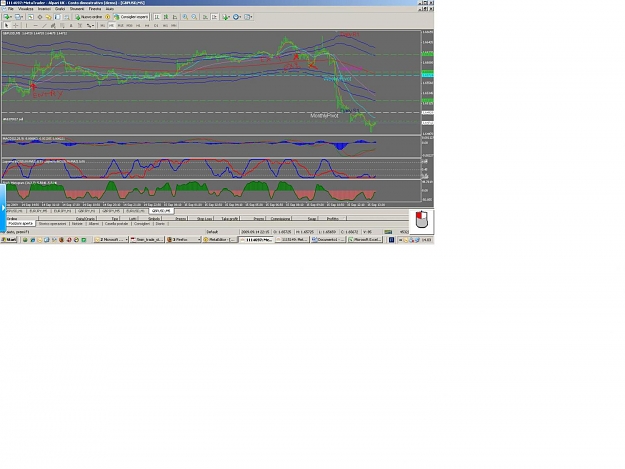The height and width of the screenshot is (469, 625).
Task: Launch MetaEditor from yellow toolbar icon
Action: pyautogui.click(x=107, y=17)
